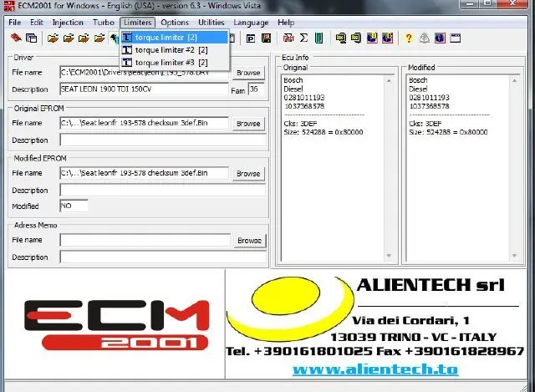Click the ECM2001 app icon in title bar
Viewport: 535px width, 392px height.
click(9, 6)
